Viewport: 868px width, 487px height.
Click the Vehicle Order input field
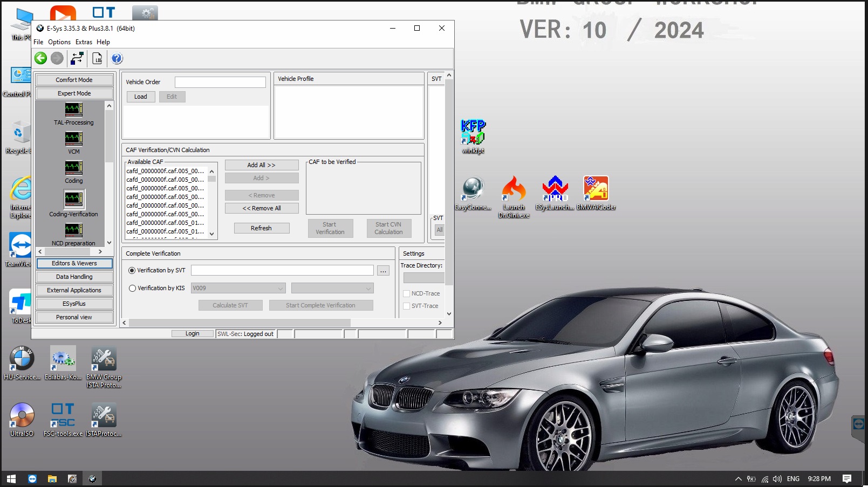pyautogui.click(x=220, y=82)
